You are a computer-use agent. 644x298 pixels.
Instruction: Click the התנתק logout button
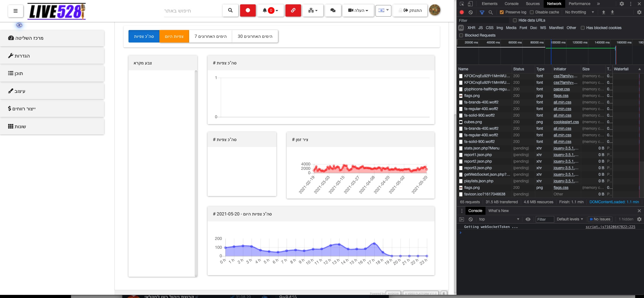pyautogui.click(x=410, y=10)
